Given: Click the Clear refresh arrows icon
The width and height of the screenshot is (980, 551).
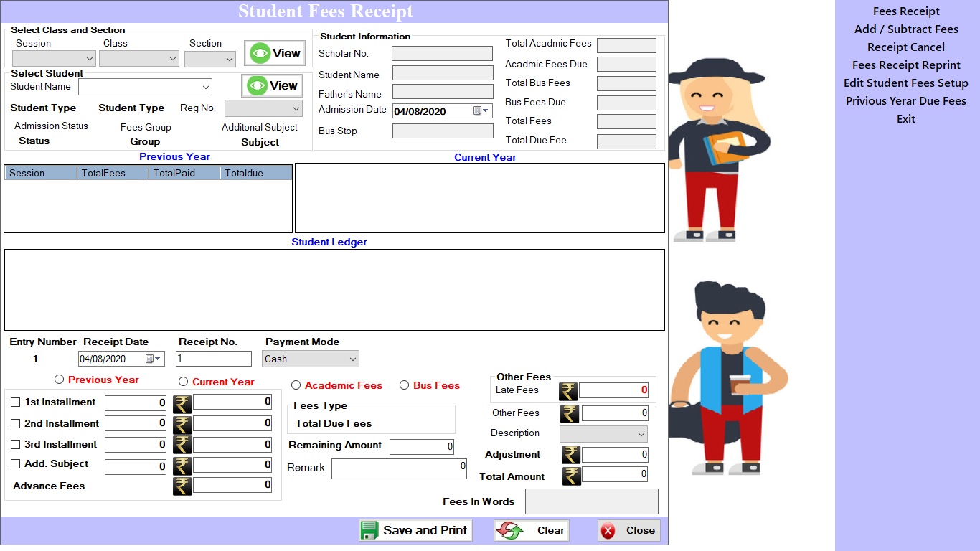Looking at the screenshot, I should pos(509,529).
